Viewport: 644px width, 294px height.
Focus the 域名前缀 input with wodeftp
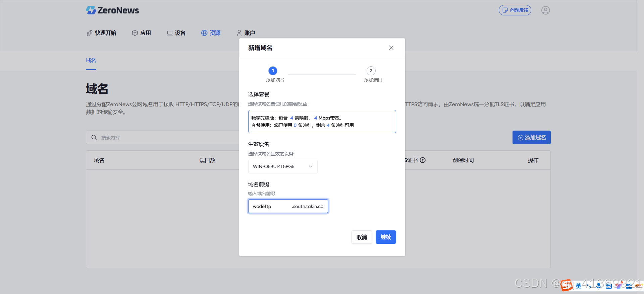tap(288, 206)
